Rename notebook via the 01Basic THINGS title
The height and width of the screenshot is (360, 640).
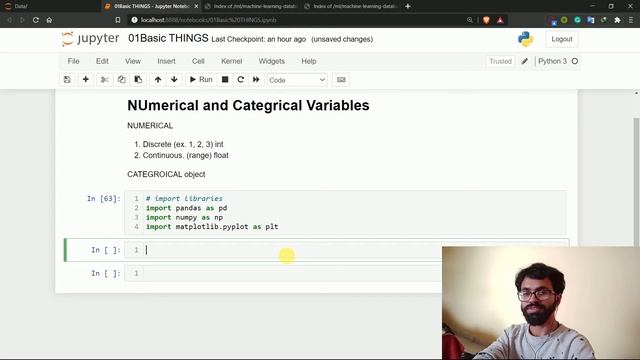coord(168,38)
